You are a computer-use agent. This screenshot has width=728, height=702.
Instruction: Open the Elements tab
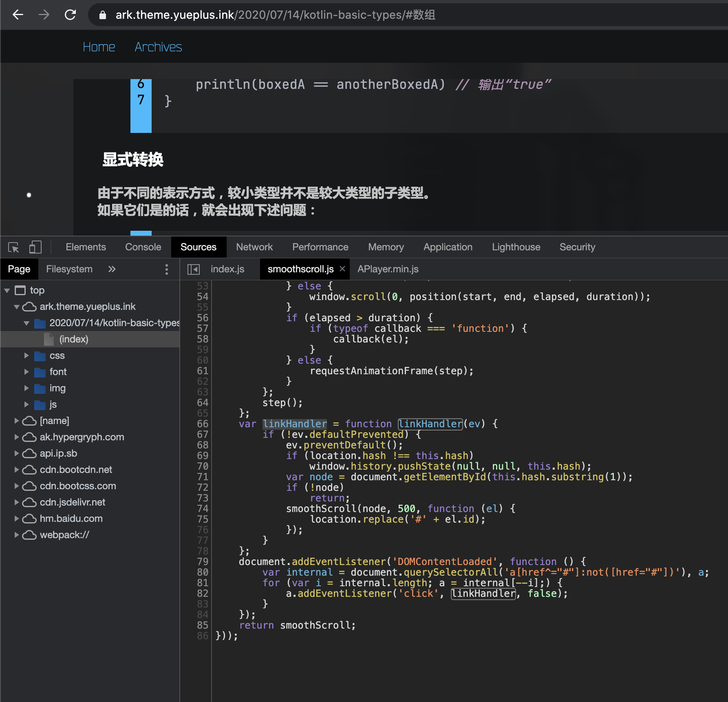tap(86, 247)
